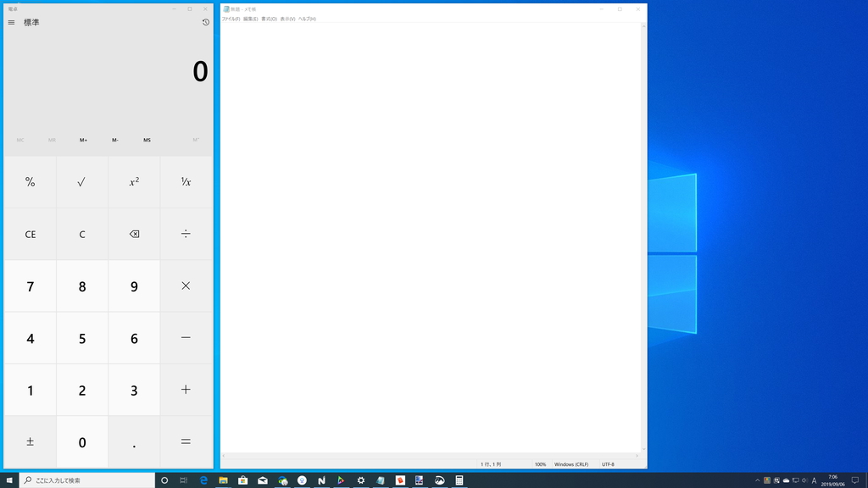Click the MS memory store button

pyautogui.click(x=147, y=140)
